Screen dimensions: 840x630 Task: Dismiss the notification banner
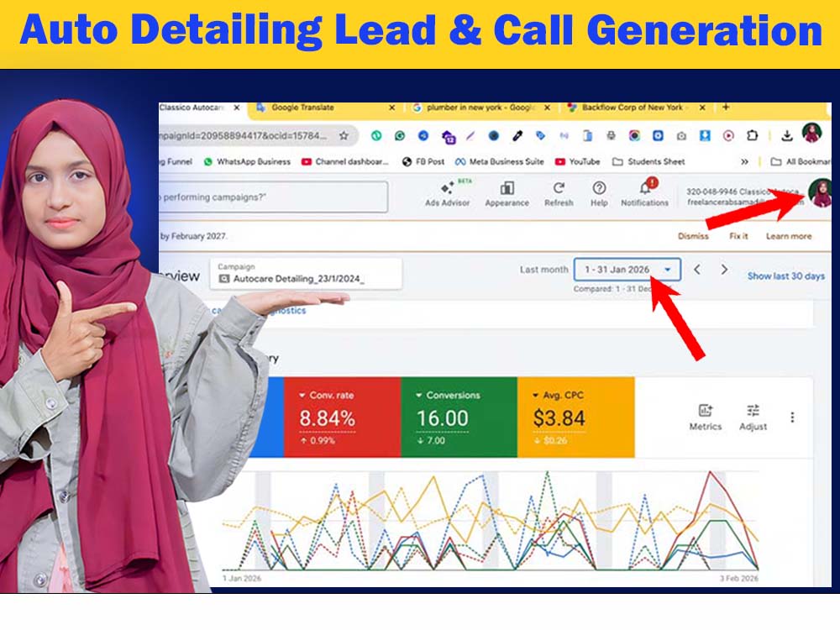pyautogui.click(x=693, y=236)
